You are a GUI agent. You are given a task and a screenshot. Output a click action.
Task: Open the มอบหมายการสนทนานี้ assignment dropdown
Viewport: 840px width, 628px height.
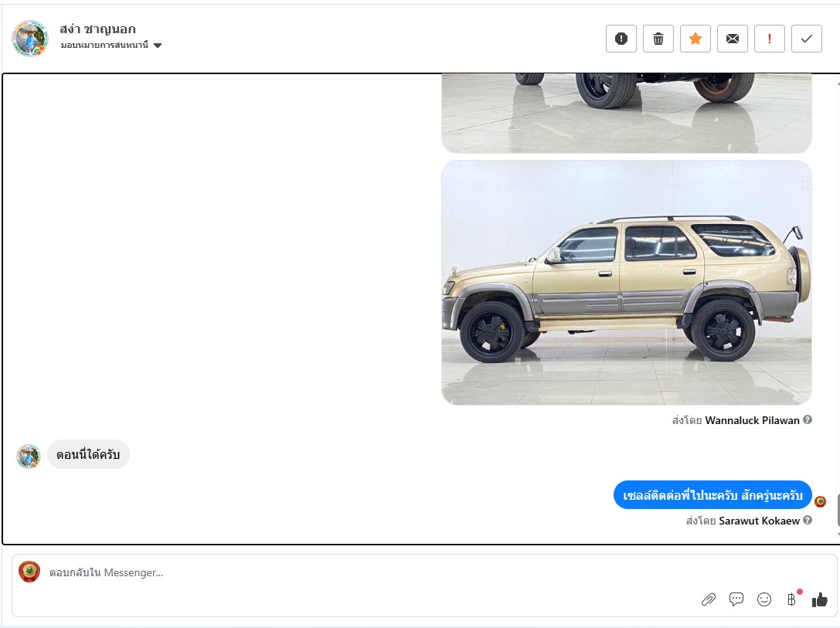[111, 45]
